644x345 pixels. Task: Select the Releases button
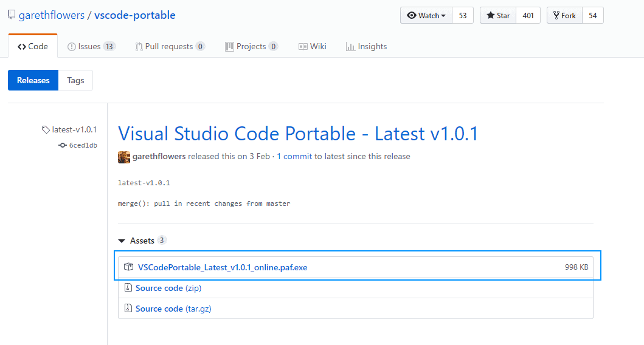pyautogui.click(x=33, y=80)
